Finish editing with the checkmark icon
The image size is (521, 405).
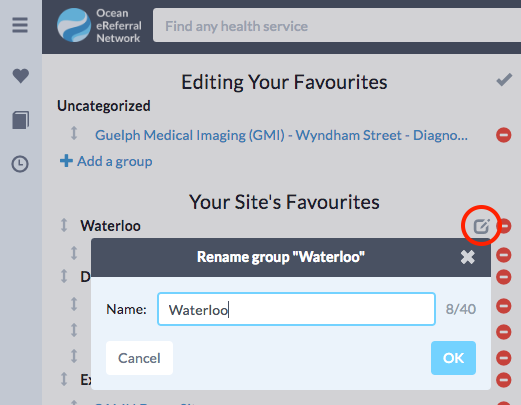point(504,80)
